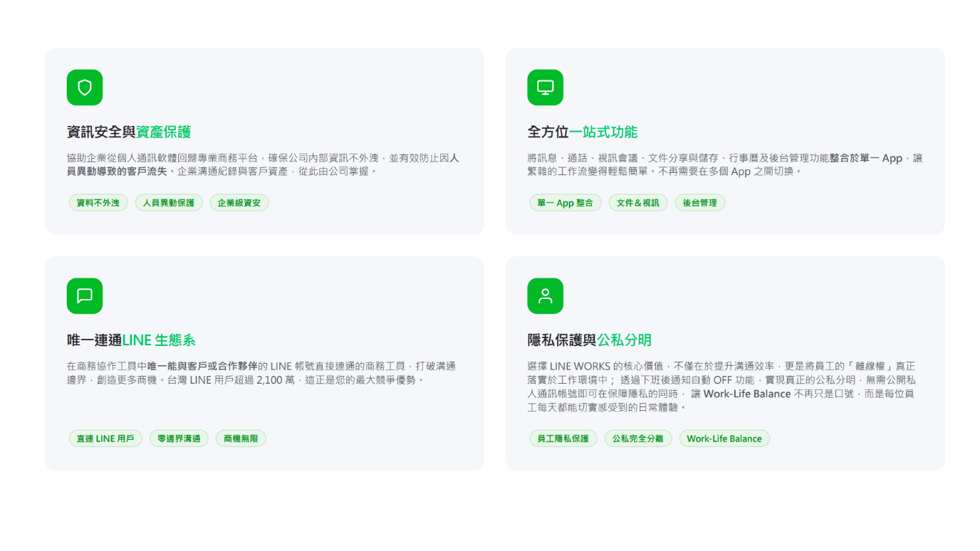Click the 資訊安全與資產保護 heading

click(129, 132)
